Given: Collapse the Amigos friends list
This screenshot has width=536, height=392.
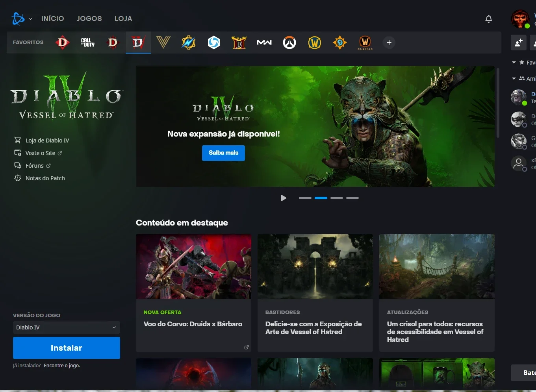Looking at the screenshot, I should 514,79.
